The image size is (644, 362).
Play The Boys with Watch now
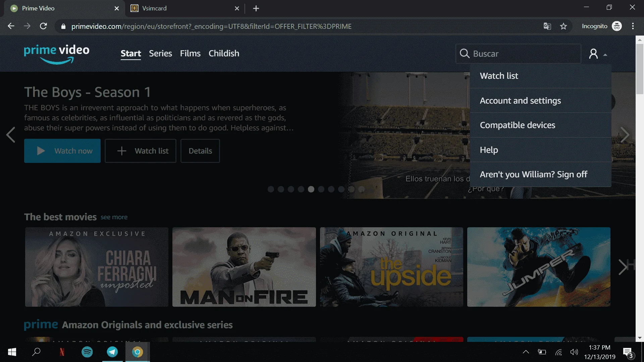[62, 151]
